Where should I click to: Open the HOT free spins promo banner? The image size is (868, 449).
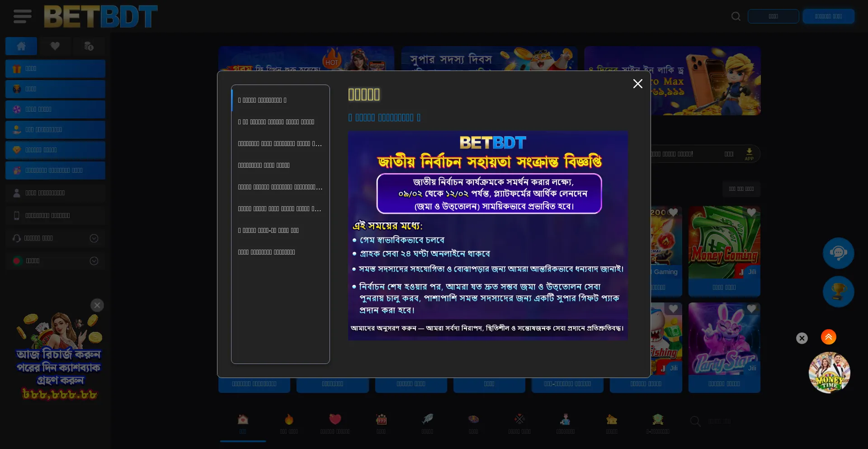(306, 59)
